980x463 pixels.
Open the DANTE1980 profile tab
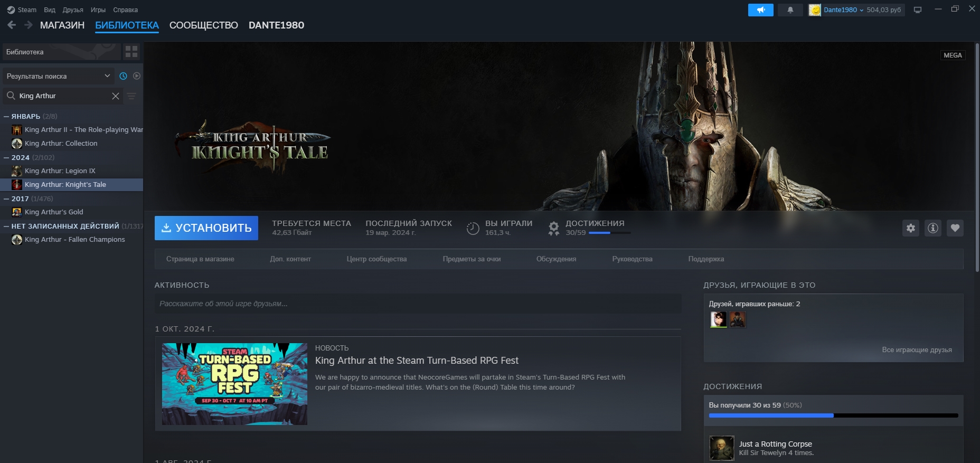pyautogui.click(x=277, y=25)
